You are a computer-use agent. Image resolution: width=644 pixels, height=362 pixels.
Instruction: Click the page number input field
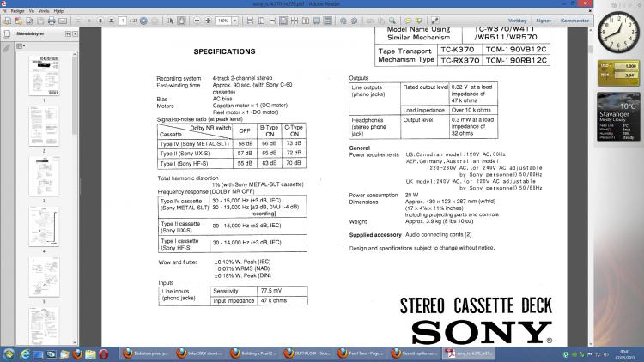[x=123, y=21]
